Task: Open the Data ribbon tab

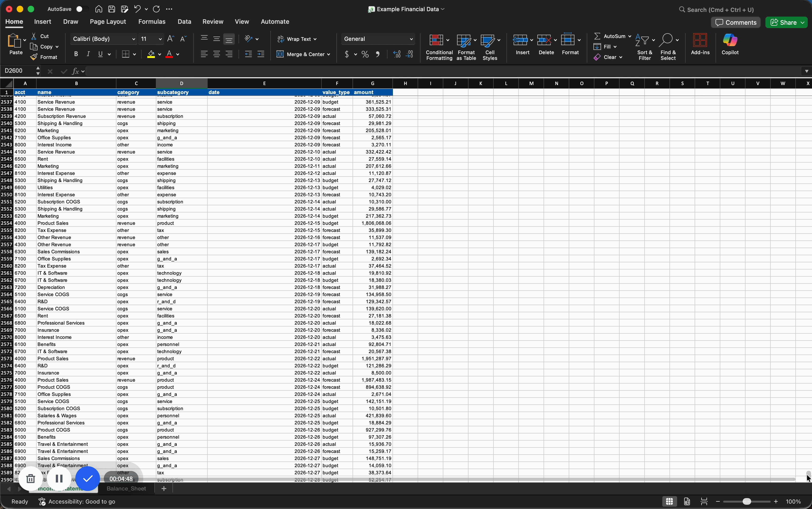Action: [x=184, y=22]
